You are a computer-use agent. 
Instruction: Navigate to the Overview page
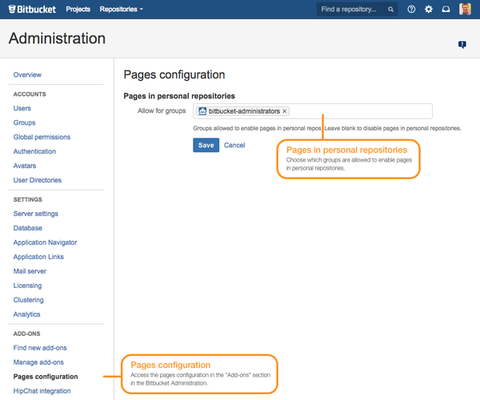[x=27, y=75]
